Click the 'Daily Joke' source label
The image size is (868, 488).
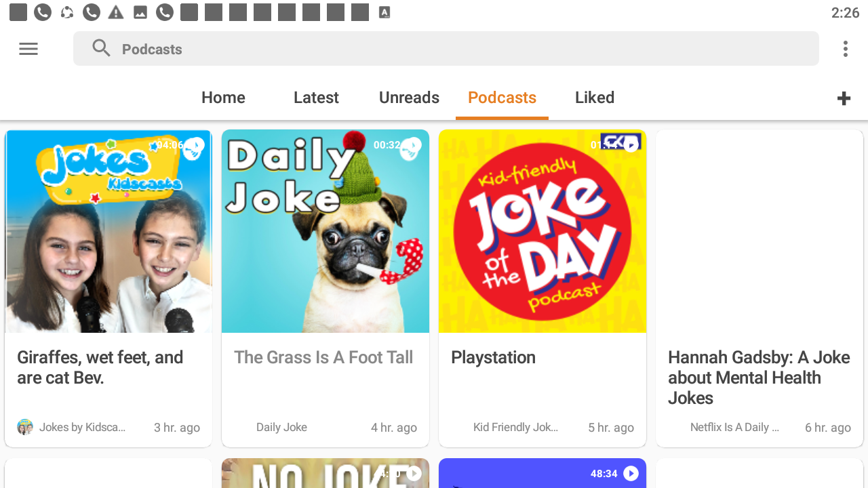pos(281,427)
